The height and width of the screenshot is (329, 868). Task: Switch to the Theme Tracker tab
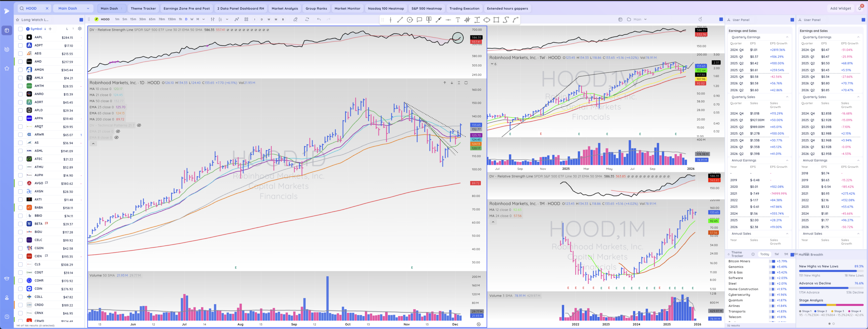point(143,8)
